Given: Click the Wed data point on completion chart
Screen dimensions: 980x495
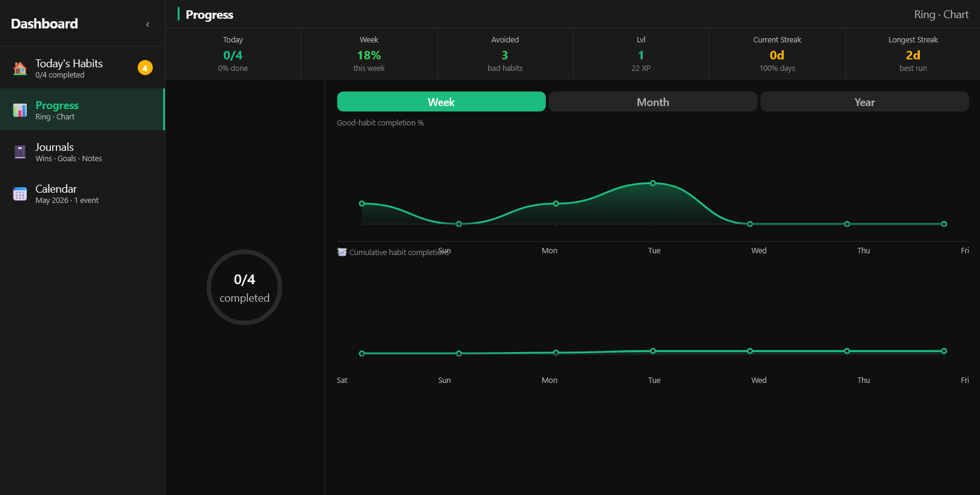Looking at the screenshot, I should click(x=750, y=224).
